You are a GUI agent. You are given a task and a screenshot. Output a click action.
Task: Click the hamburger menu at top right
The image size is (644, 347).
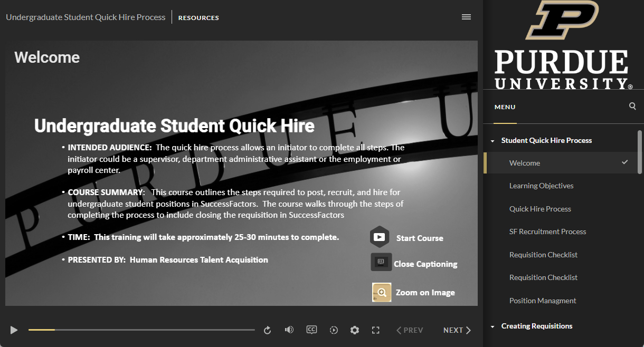[466, 16]
